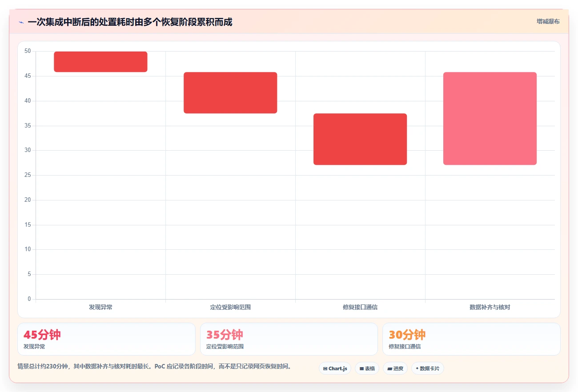The width and height of the screenshot is (578, 392).
Task: Click the 增减瀑布 label
Action: point(548,21)
